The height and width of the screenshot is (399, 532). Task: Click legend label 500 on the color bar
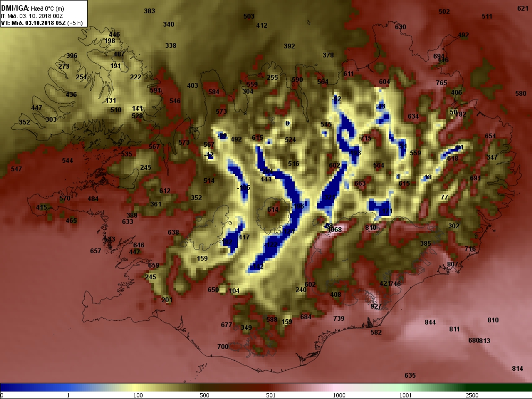[x=204, y=395]
